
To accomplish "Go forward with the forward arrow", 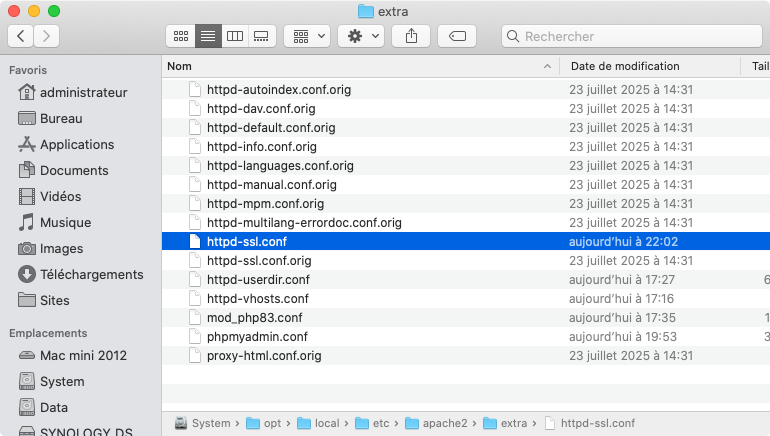I will point(46,36).
